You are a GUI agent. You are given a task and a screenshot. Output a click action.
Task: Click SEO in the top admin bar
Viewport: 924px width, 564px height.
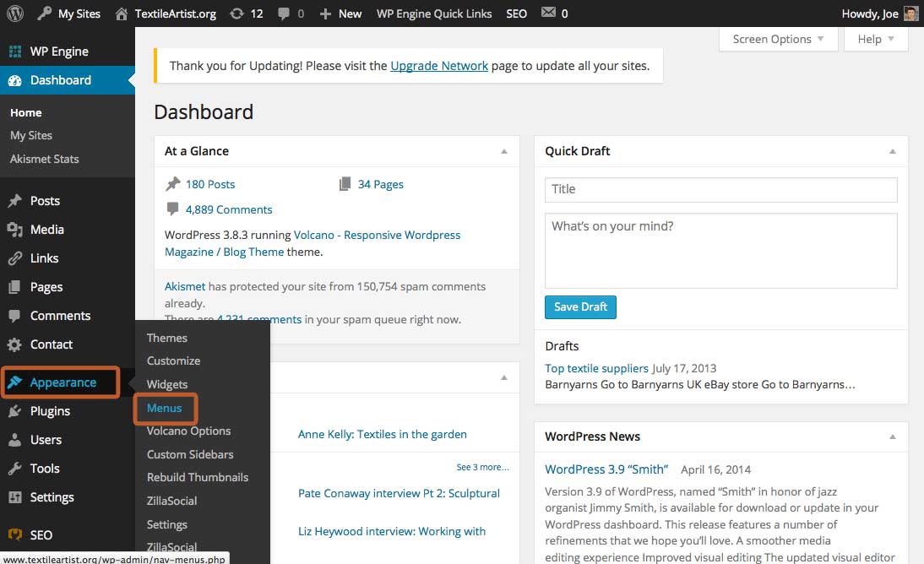coord(516,14)
